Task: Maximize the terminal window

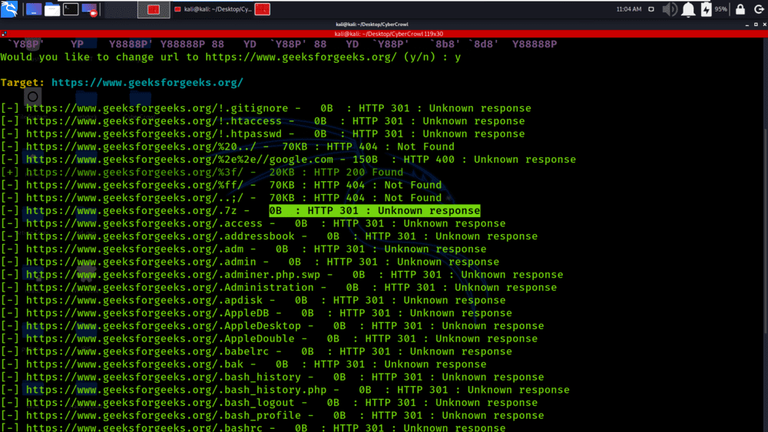Action: coord(756,24)
